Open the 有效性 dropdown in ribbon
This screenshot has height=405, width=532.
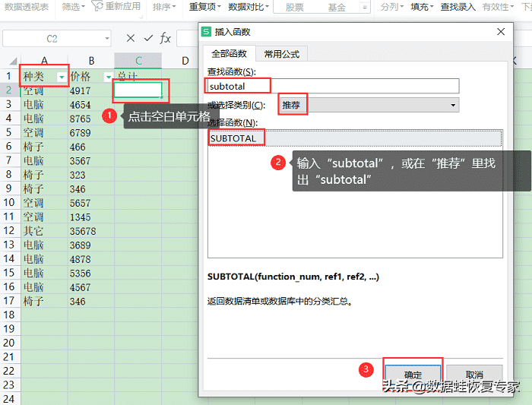[x=498, y=6]
